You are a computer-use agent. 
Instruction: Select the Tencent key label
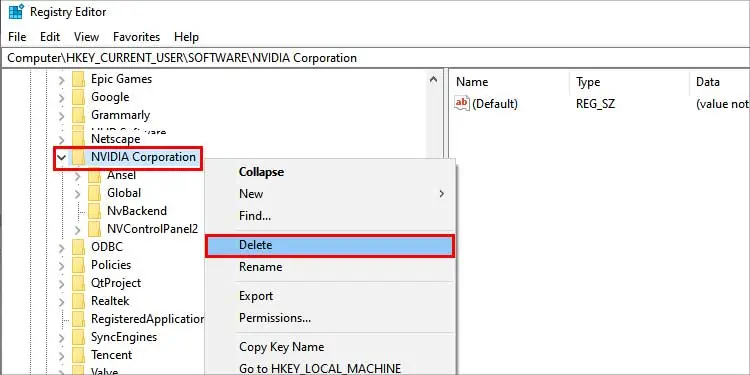pos(111,355)
